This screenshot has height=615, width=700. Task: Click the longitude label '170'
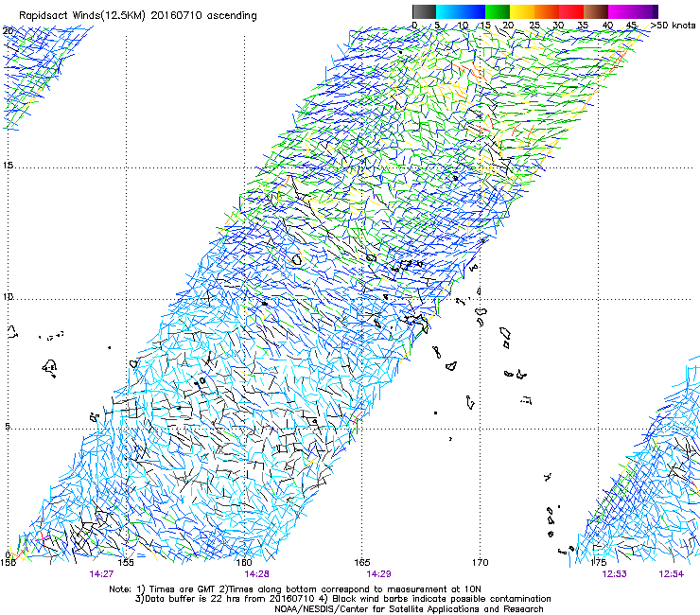coord(480,562)
